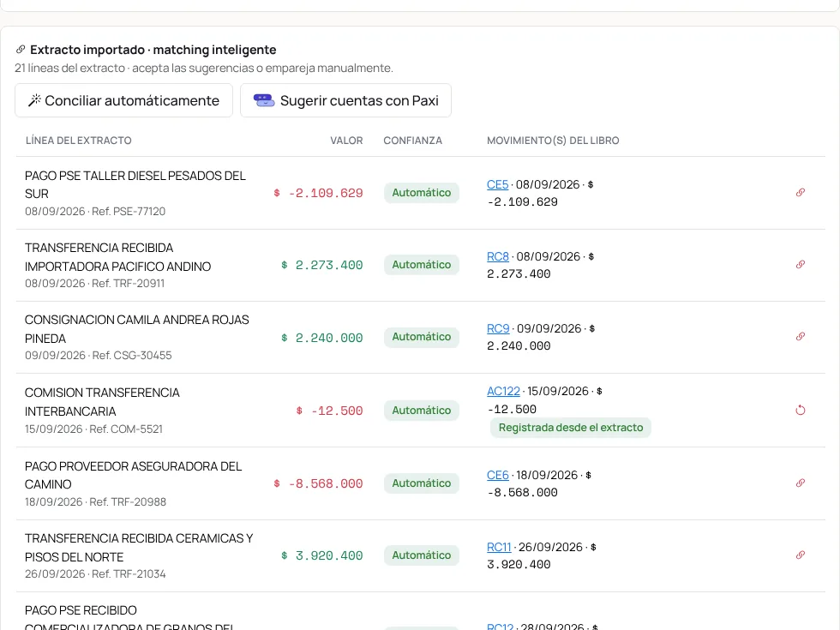Open the RC8 receipt link
Screen dimensions: 840x630
(x=498, y=256)
